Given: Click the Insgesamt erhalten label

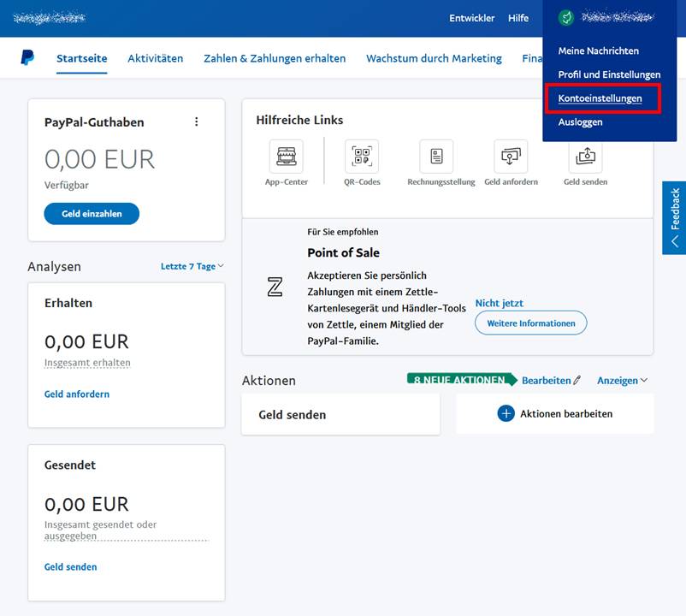Looking at the screenshot, I should pyautogui.click(x=87, y=362).
